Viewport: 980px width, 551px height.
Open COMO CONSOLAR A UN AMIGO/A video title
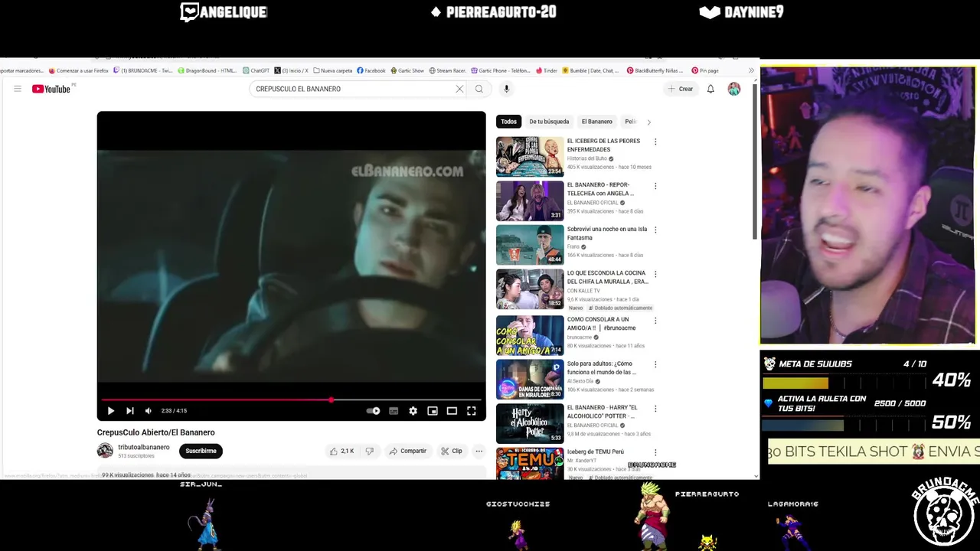tap(601, 324)
